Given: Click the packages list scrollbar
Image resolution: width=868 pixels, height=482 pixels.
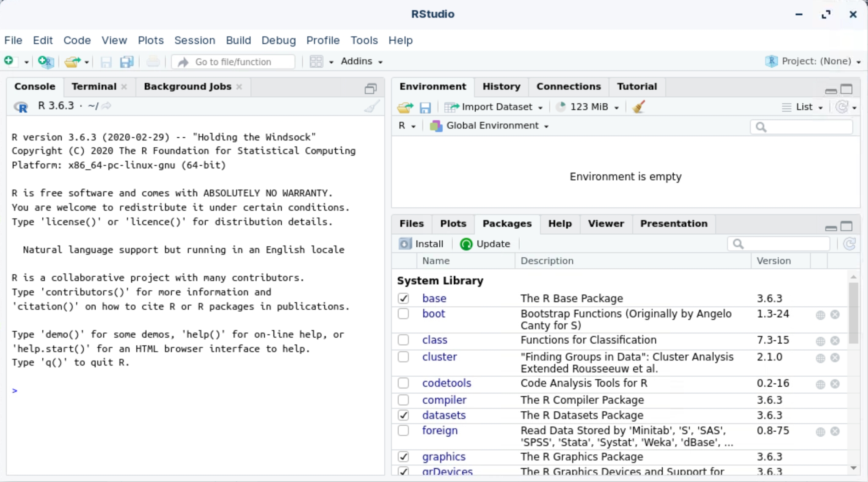Looking at the screenshot, I should point(853,313).
